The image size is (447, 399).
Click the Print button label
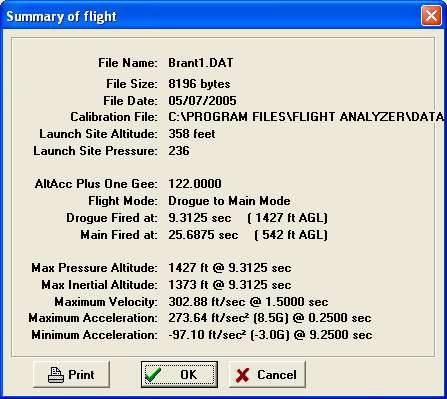pos(81,375)
